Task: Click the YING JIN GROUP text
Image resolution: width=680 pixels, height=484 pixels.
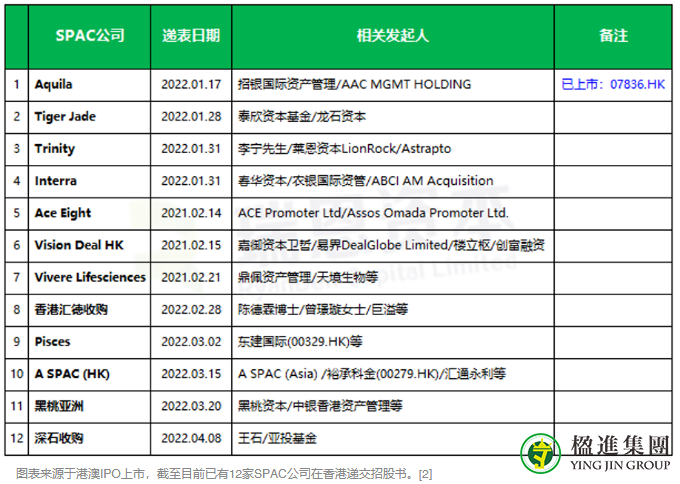Action: (x=620, y=465)
